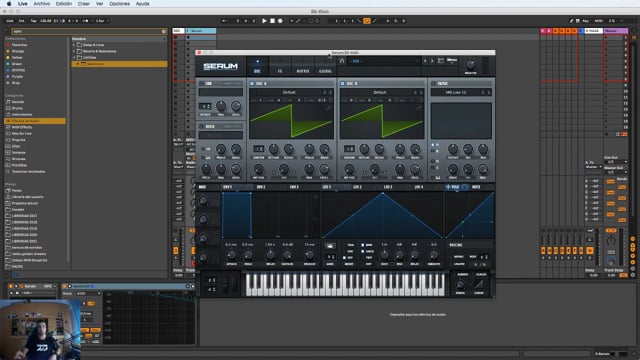Open Serum porta Curve editor

tap(479, 284)
